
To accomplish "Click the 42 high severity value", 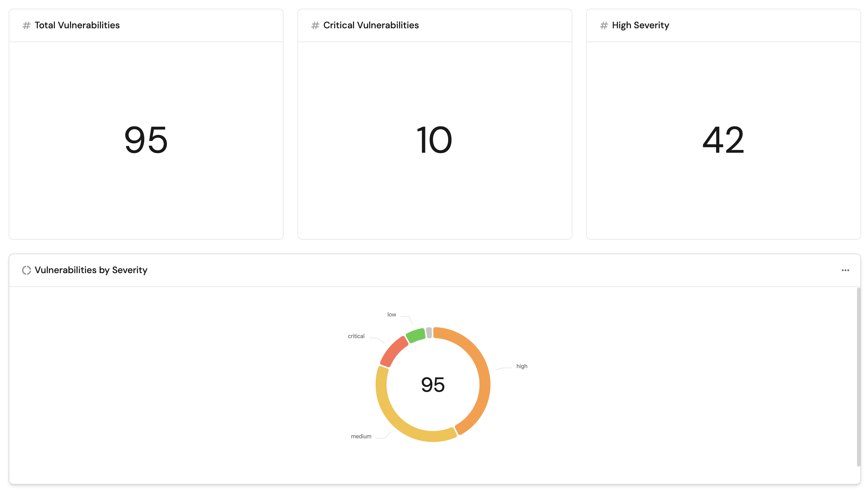I will pos(723,140).
